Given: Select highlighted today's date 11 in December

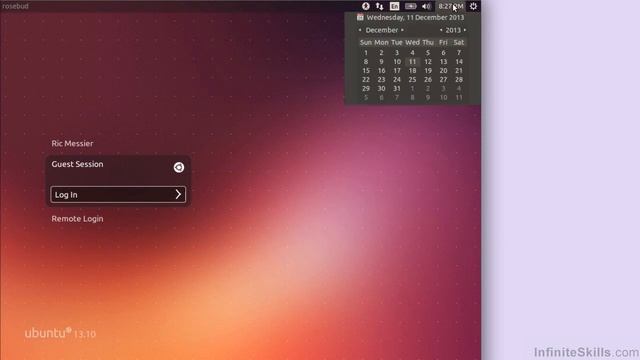Looking at the screenshot, I should click(412, 62).
